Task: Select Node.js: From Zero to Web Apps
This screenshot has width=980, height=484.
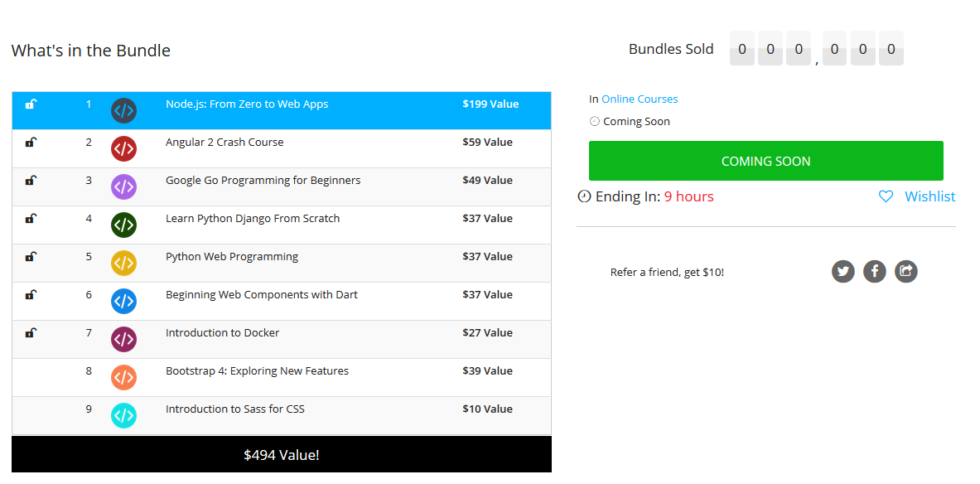Action: (247, 104)
